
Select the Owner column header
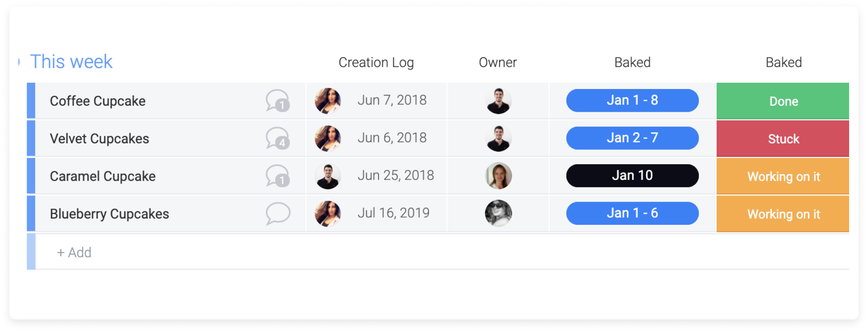coord(498,62)
